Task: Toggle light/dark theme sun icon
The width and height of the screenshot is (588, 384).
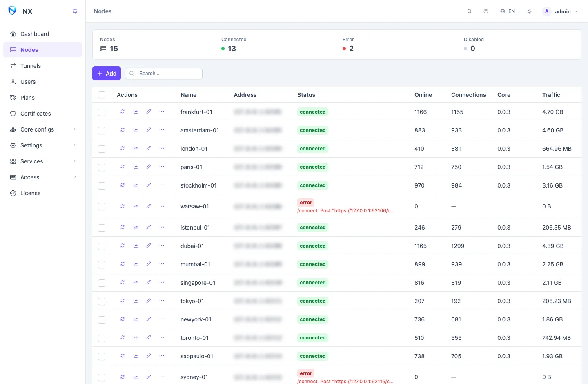Action: [529, 11]
